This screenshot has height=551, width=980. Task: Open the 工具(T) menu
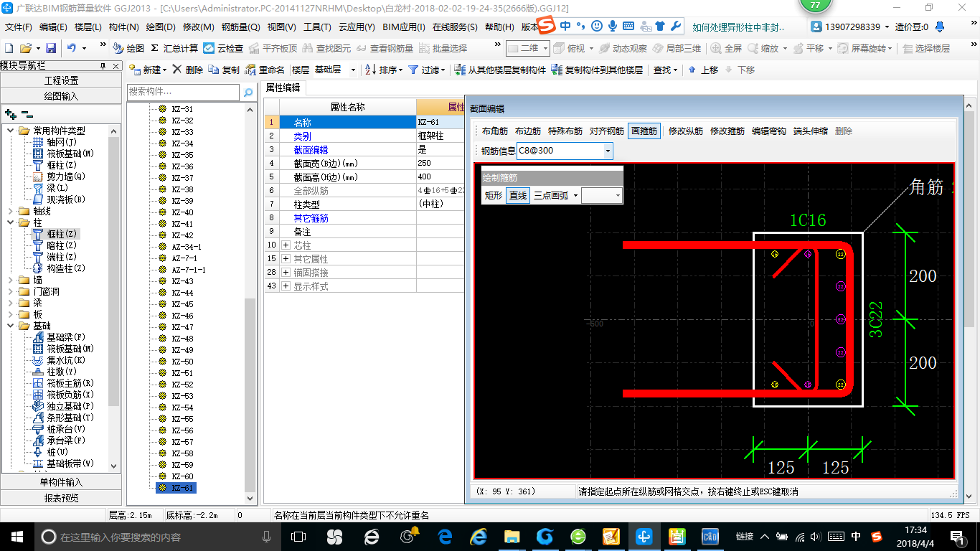click(317, 27)
